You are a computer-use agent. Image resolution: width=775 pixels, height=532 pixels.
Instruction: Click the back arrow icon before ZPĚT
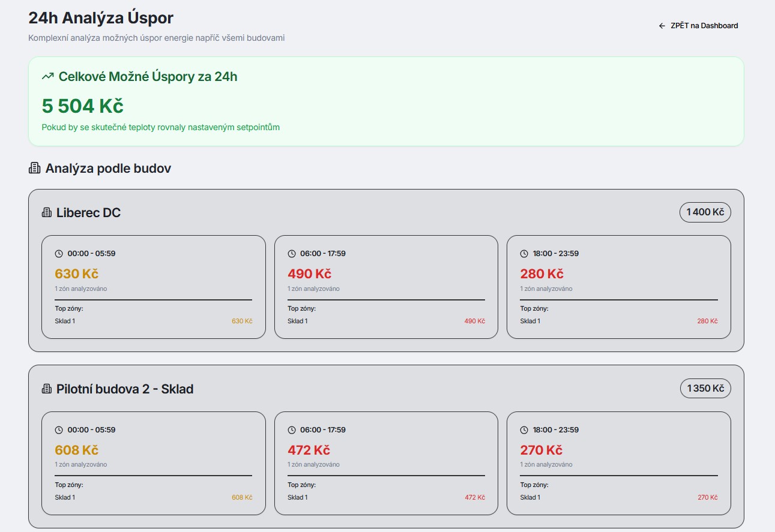click(662, 26)
